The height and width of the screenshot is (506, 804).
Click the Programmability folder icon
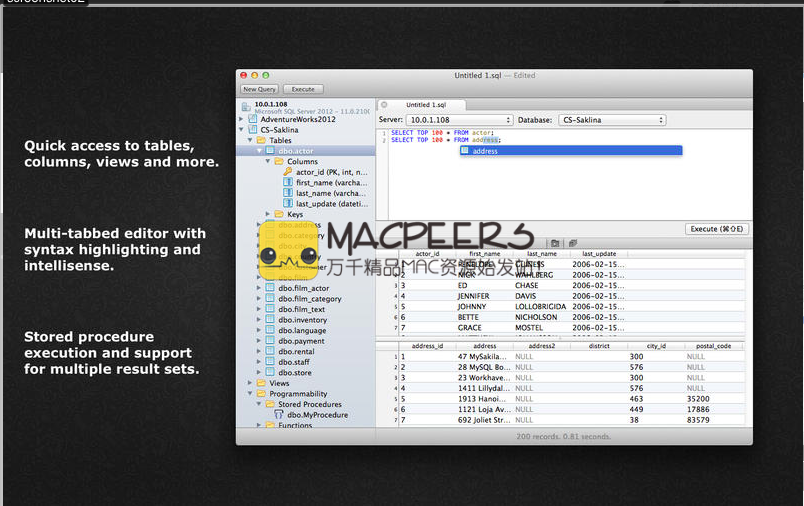(262, 394)
